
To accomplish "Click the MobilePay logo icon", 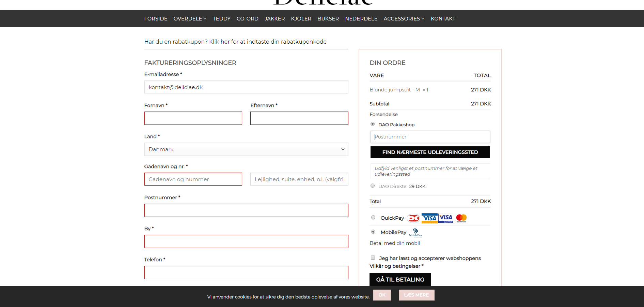I will click(x=415, y=233).
